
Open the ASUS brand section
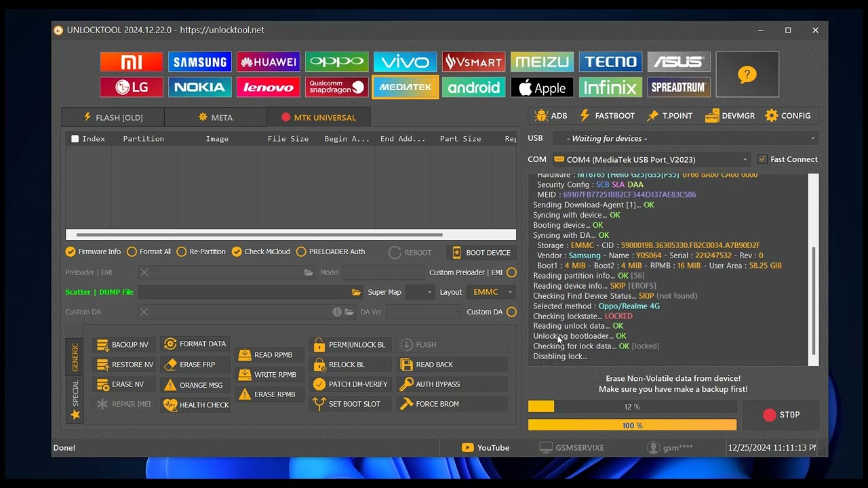pos(679,62)
